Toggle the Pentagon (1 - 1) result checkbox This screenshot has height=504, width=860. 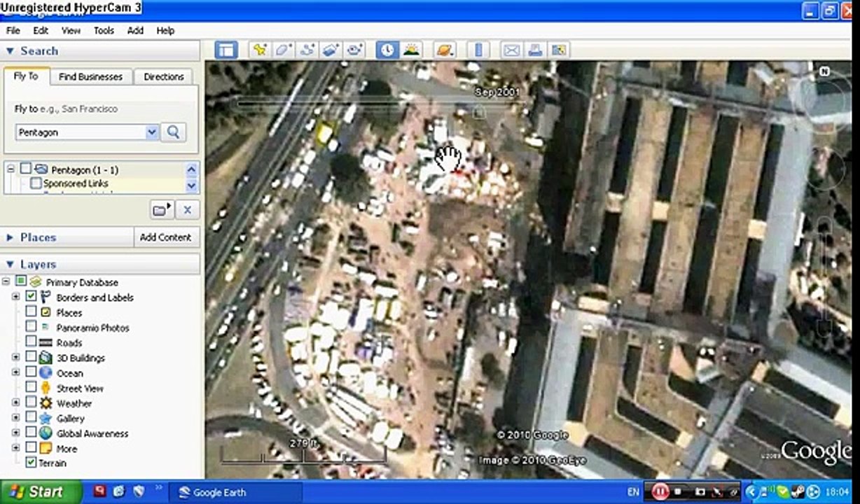pos(26,169)
